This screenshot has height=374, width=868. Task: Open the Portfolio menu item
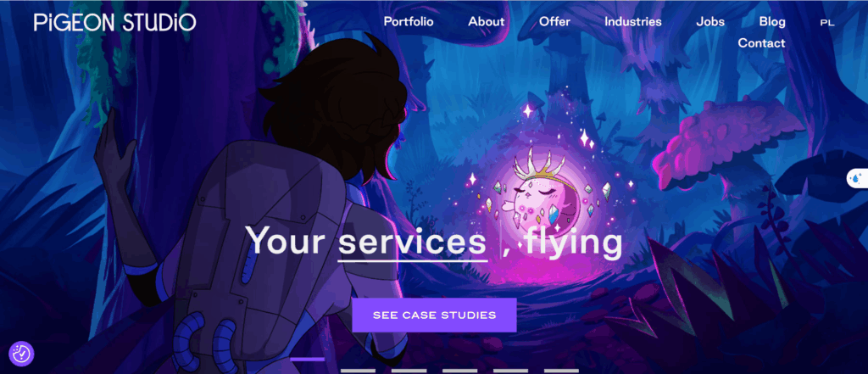[409, 21]
